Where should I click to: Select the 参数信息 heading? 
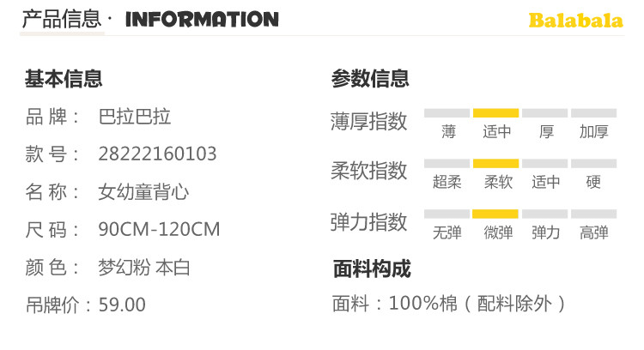370,80
